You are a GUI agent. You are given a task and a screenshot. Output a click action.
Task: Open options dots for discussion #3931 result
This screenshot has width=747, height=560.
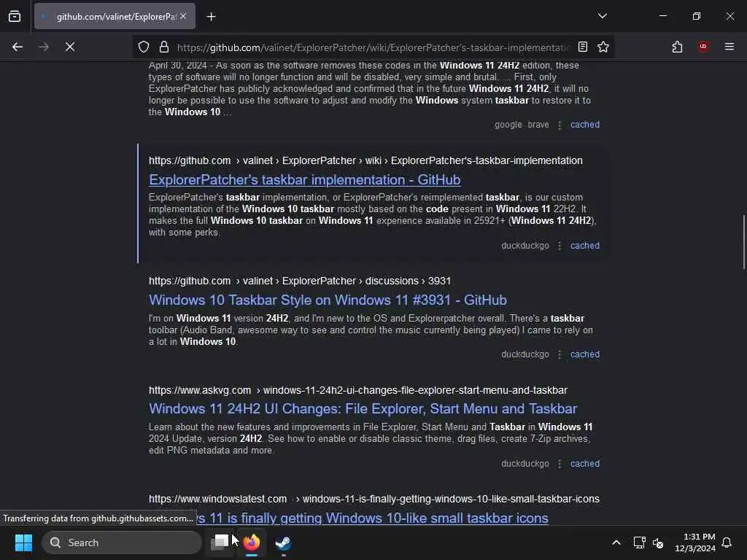point(560,354)
